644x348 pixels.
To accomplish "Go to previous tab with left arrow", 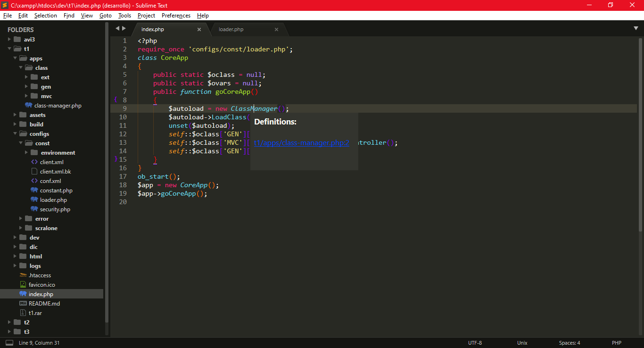I will (x=117, y=28).
